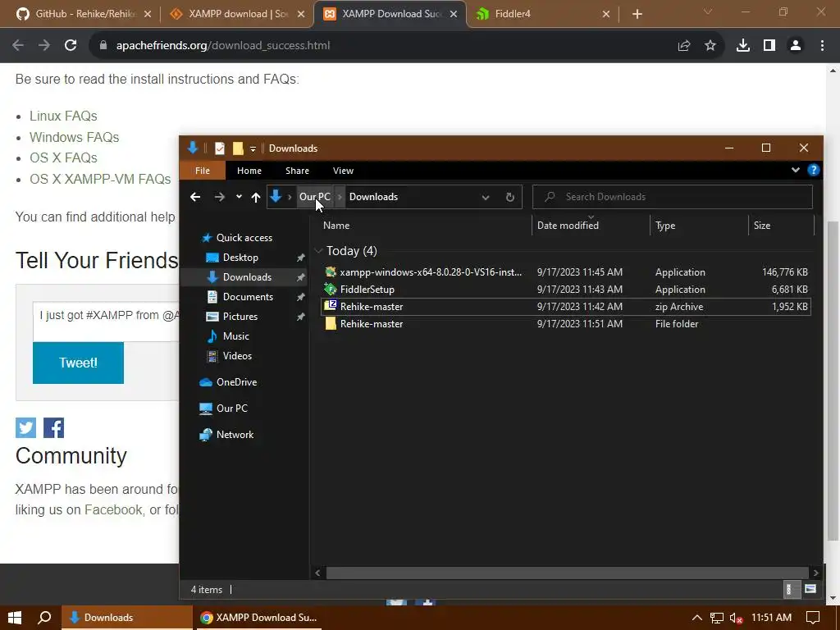Open Customize Quick Access Toolbar dropdown
840x630 pixels.
tap(253, 149)
